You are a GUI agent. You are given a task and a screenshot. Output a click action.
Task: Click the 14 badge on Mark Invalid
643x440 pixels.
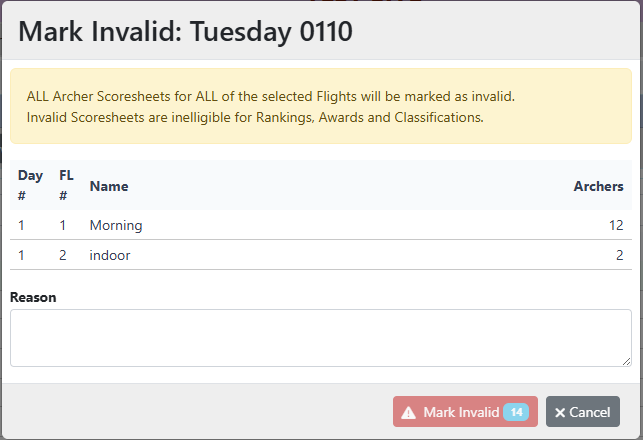516,412
